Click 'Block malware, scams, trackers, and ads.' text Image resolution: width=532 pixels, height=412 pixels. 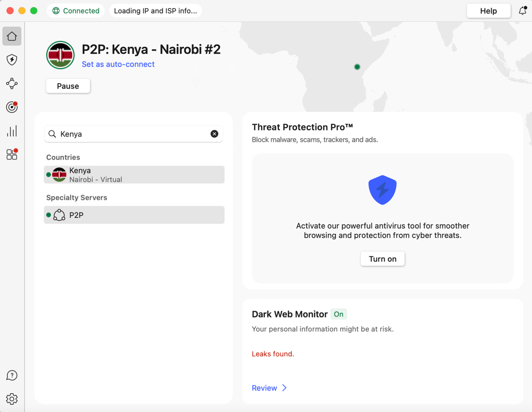click(x=315, y=140)
